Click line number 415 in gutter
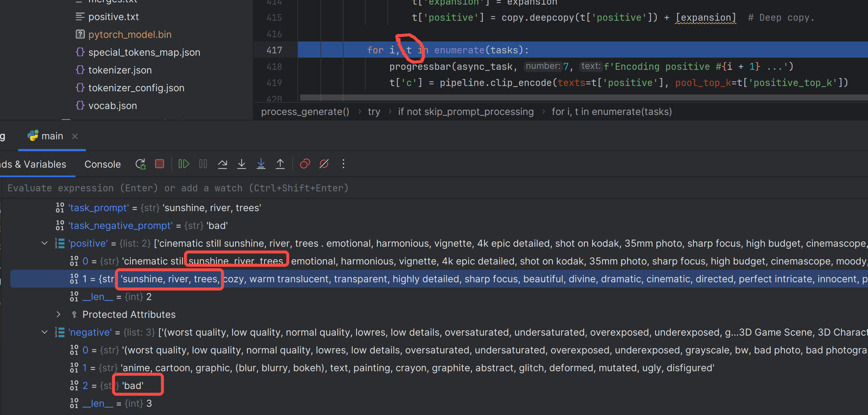The height and width of the screenshot is (415, 868). [274, 17]
